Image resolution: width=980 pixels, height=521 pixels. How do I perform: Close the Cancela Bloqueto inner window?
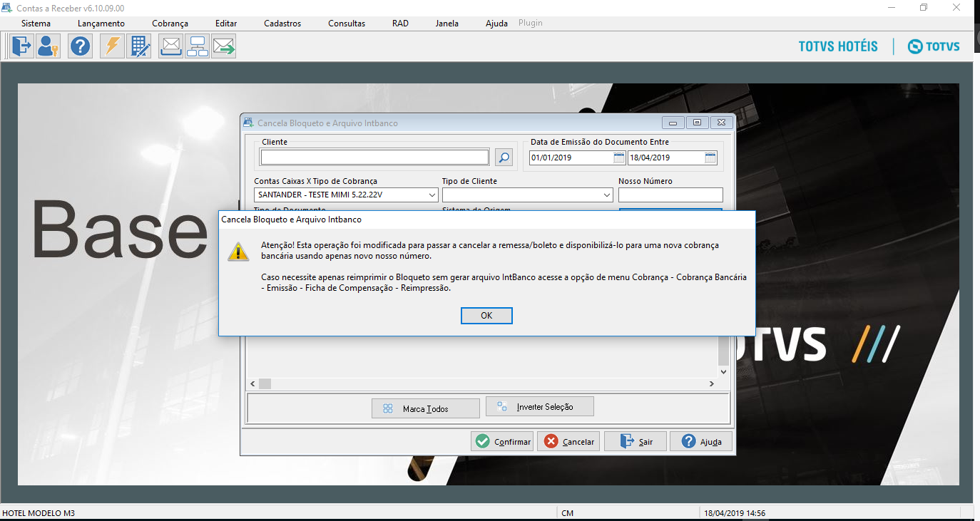tap(721, 123)
